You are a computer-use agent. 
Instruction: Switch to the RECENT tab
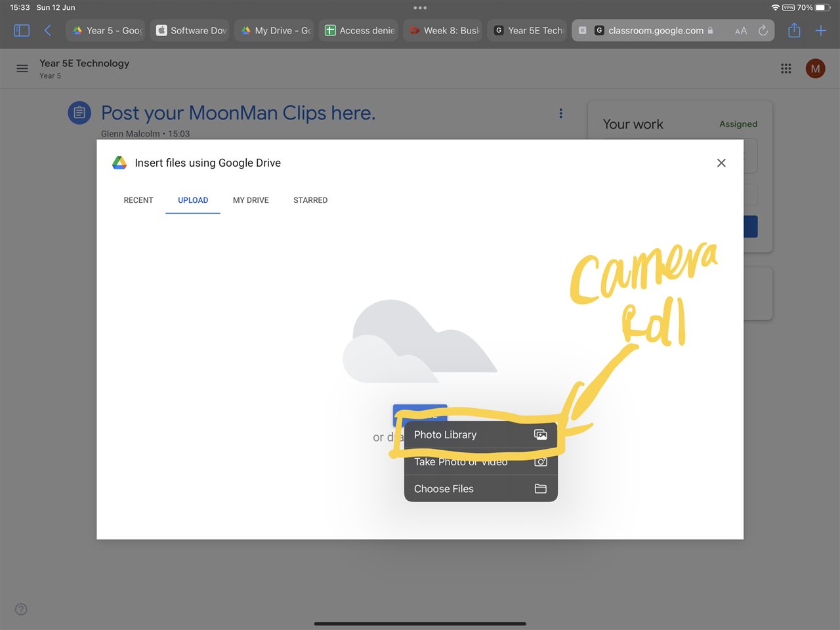(138, 200)
